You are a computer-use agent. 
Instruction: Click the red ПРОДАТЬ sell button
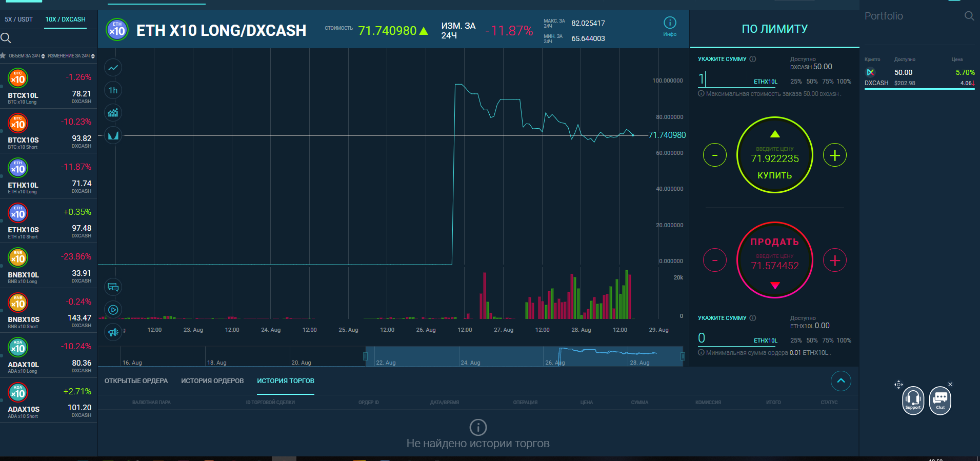(775, 242)
